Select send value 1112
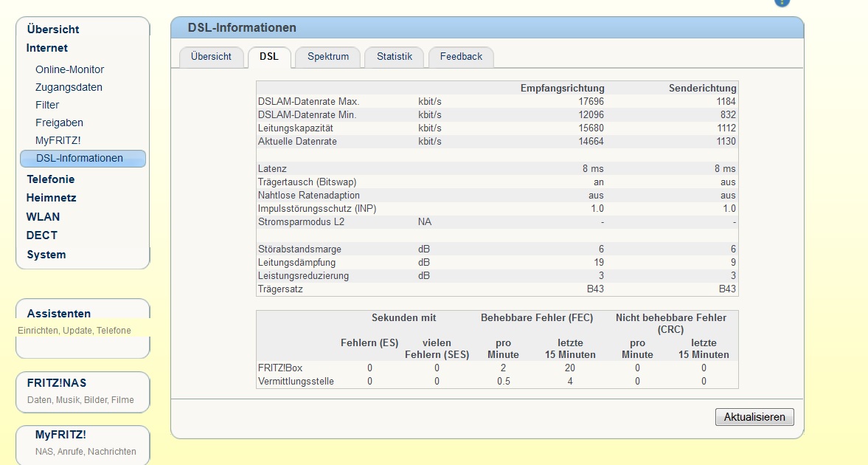The width and height of the screenshot is (868, 465). pyautogui.click(x=726, y=128)
